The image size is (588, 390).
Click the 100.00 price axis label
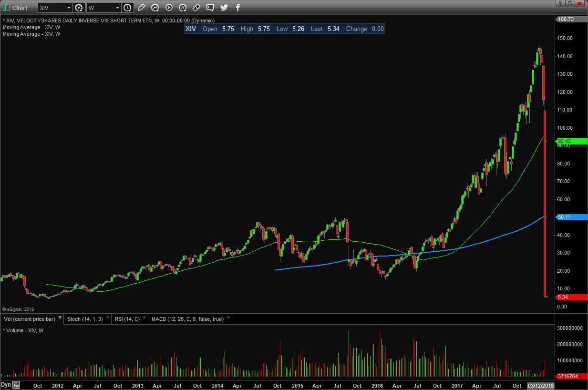pyautogui.click(x=565, y=128)
